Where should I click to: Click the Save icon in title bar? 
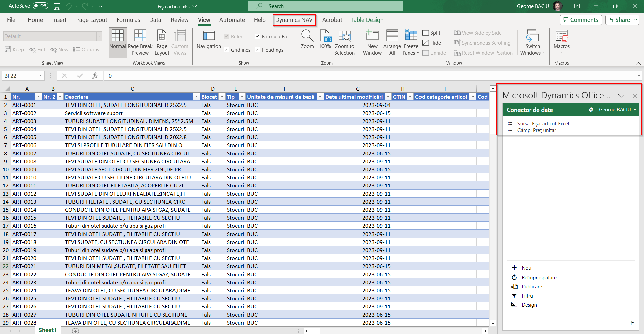(x=57, y=6)
